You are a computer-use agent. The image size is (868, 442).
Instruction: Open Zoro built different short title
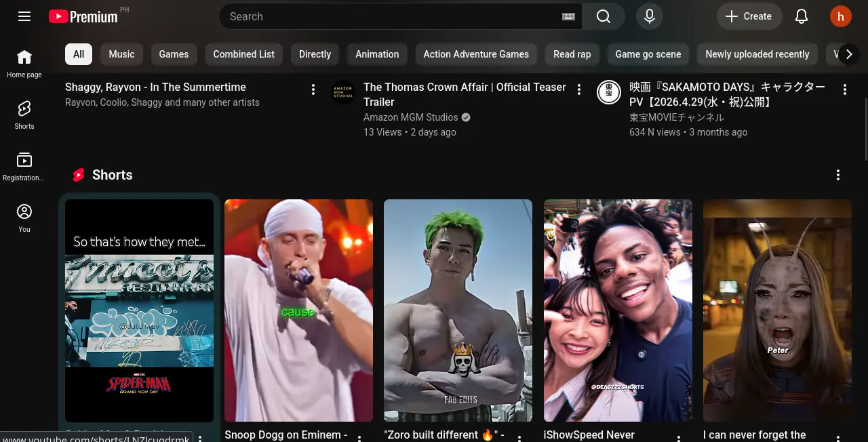[444, 435]
